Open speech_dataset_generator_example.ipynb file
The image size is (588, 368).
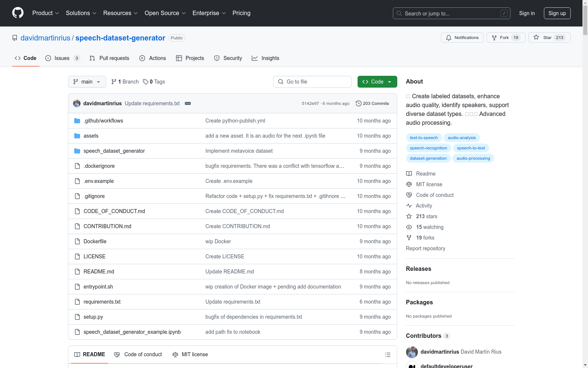click(x=132, y=332)
